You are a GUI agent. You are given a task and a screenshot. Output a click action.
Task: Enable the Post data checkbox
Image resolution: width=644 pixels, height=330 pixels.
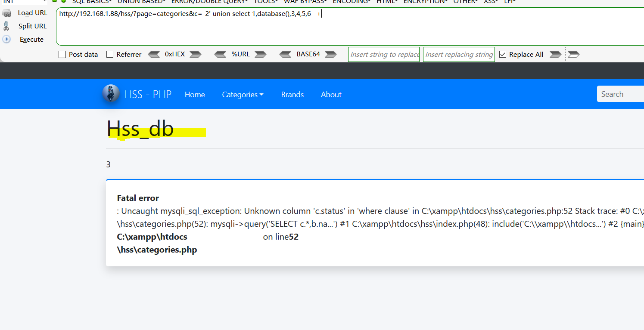click(x=62, y=55)
